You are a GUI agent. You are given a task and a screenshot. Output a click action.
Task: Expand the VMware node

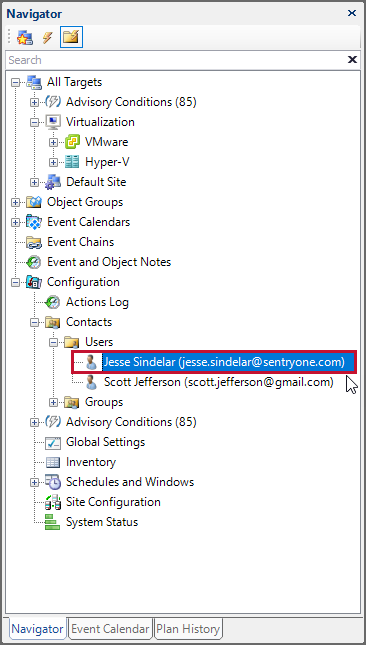tap(53, 142)
